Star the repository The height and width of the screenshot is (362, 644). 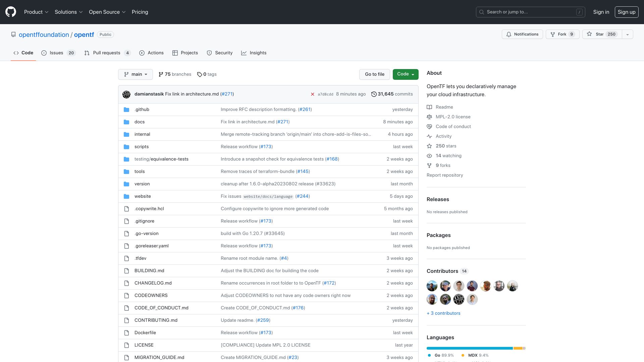point(602,34)
